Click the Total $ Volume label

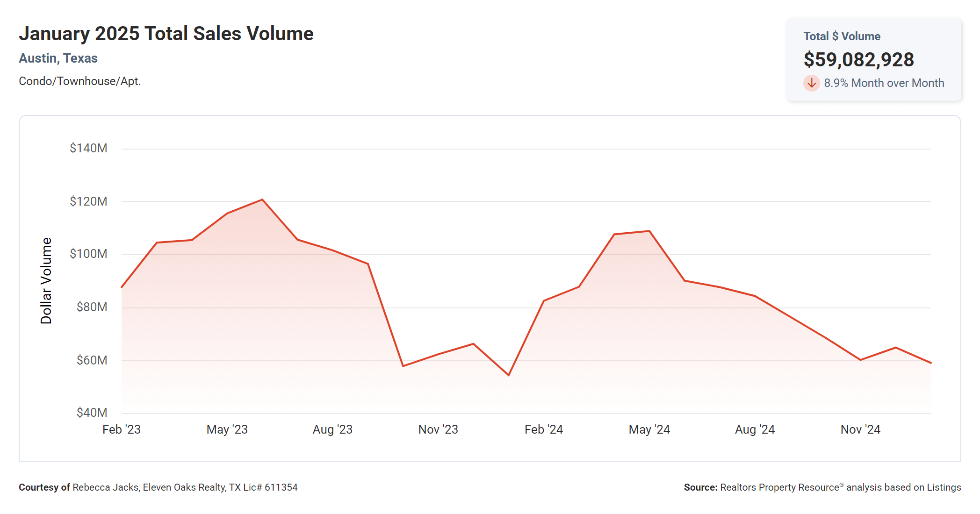842,36
